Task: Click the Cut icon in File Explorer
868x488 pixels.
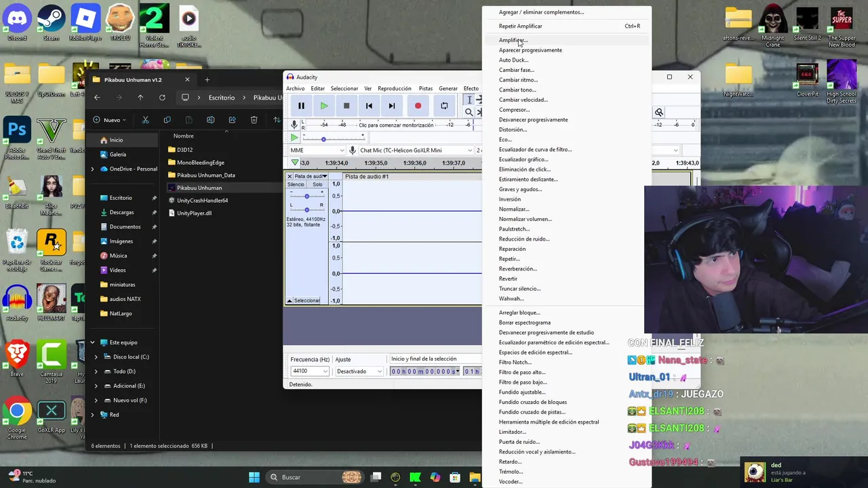Action: 145,120
